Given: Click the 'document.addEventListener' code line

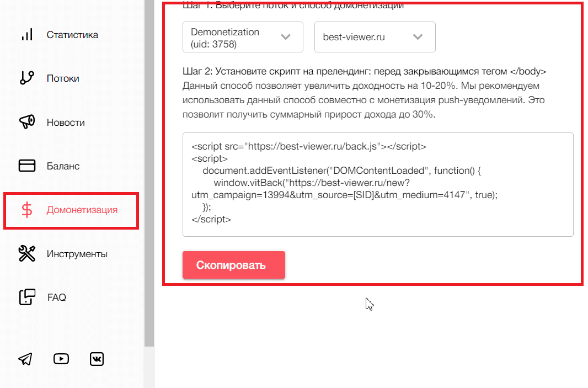Looking at the screenshot, I should (341, 171).
